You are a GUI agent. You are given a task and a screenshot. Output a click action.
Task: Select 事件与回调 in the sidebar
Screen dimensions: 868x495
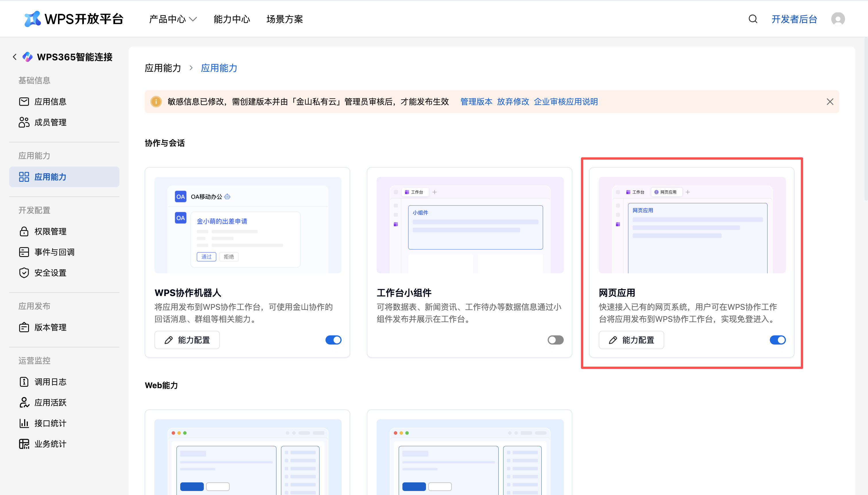click(x=64, y=252)
